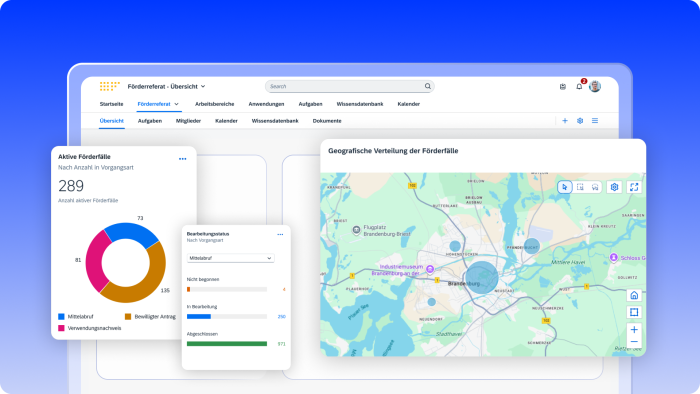Click the Schloss map marker at right edge
Image resolution: width=700 pixels, height=394 pixels.
(x=614, y=257)
